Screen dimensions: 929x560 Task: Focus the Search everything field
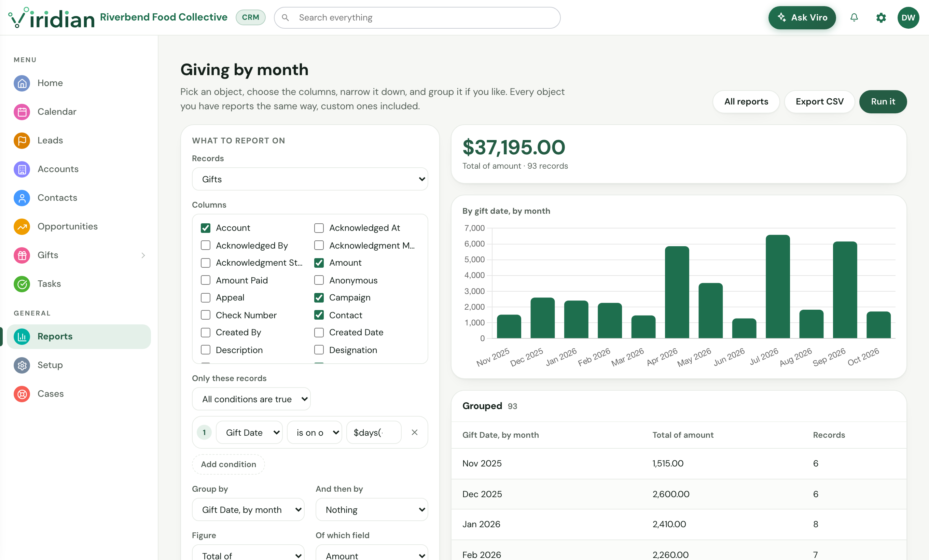417,18
